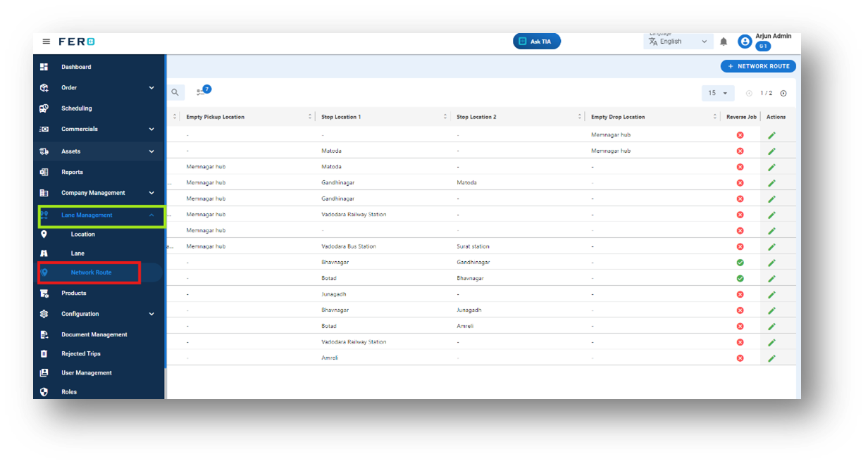868x466 pixels.
Task: Edit the Botad to Amreli row
Action: click(771, 327)
